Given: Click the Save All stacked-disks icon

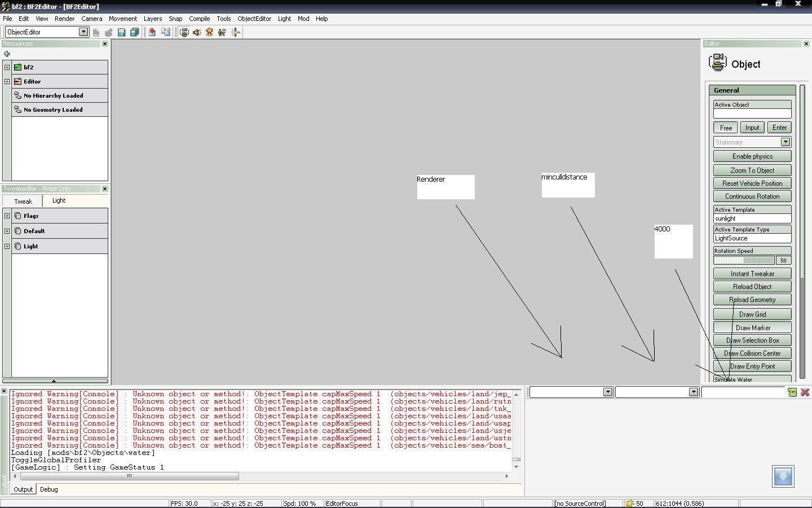Looking at the screenshot, I should click(x=134, y=33).
